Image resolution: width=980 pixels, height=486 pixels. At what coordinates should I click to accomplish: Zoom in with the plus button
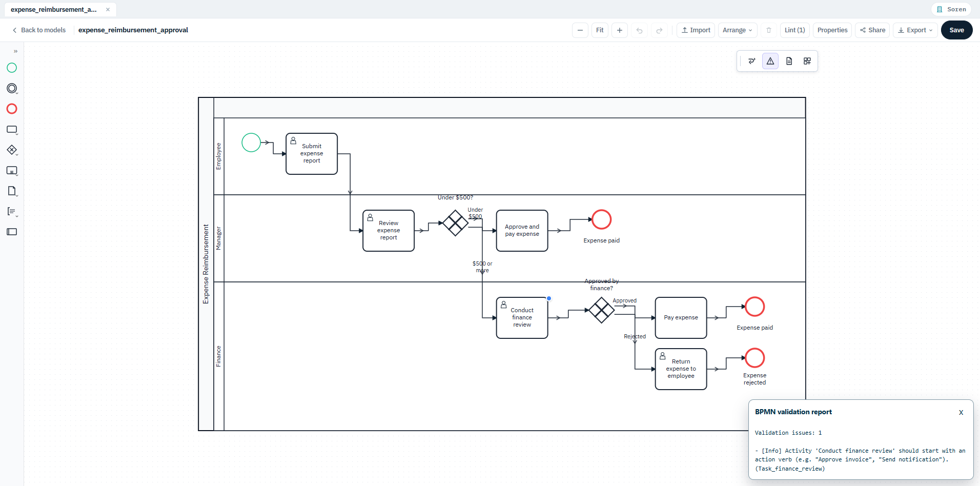[620, 30]
